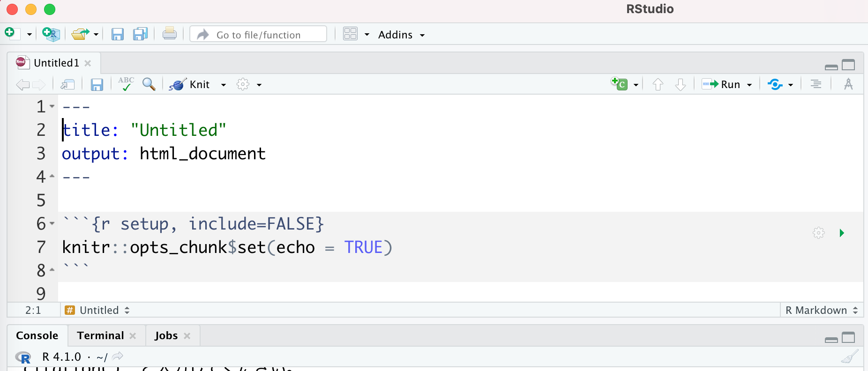Click the Print icon in main toolbar
Viewport: 868px width, 371px height.
coord(169,34)
